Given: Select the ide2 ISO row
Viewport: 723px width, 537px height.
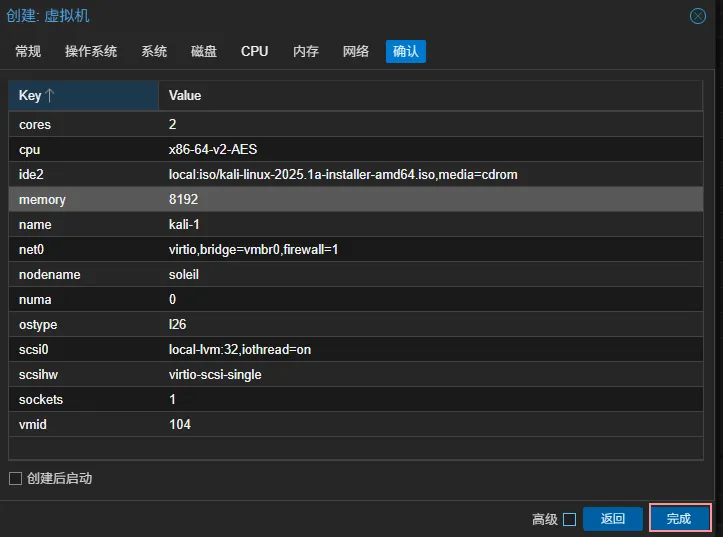Looking at the screenshot, I should [x=360, y=175].
